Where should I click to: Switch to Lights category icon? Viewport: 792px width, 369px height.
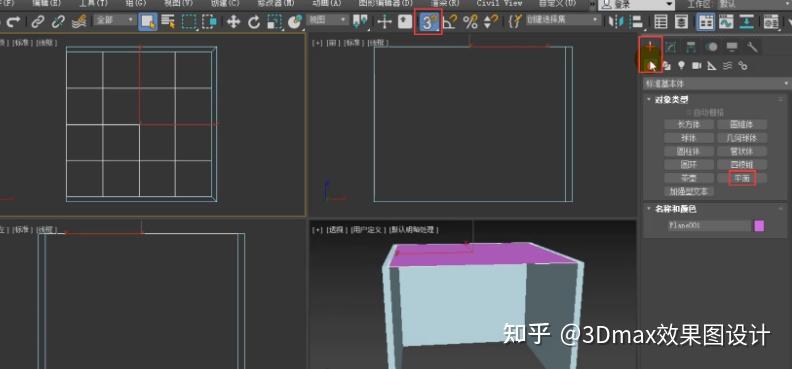681,65
